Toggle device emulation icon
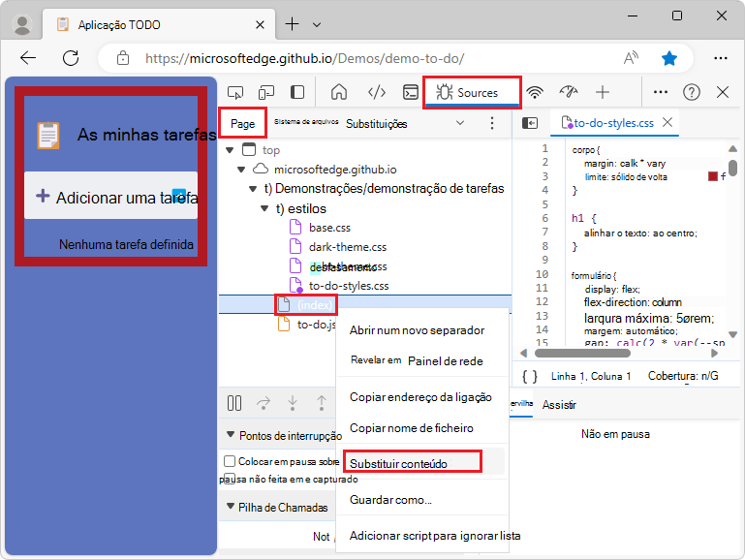 tap(265, 92)
